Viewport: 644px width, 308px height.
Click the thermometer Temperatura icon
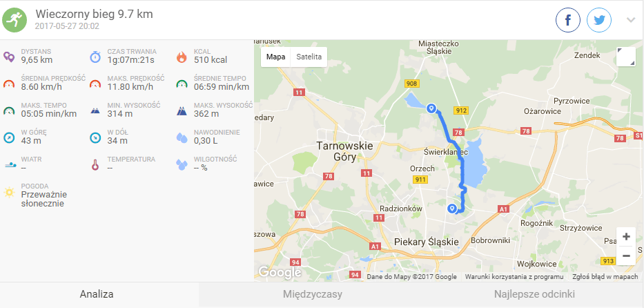coord(95,164)
